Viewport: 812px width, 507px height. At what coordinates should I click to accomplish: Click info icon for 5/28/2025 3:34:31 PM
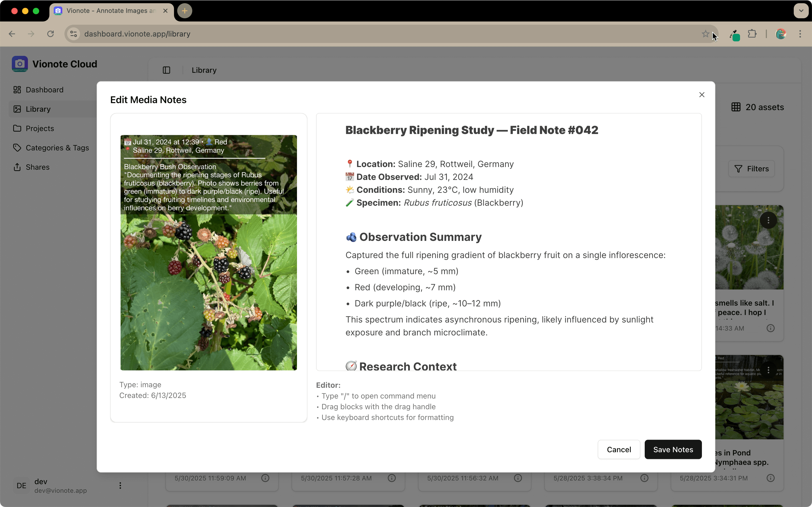pos(770,478)
